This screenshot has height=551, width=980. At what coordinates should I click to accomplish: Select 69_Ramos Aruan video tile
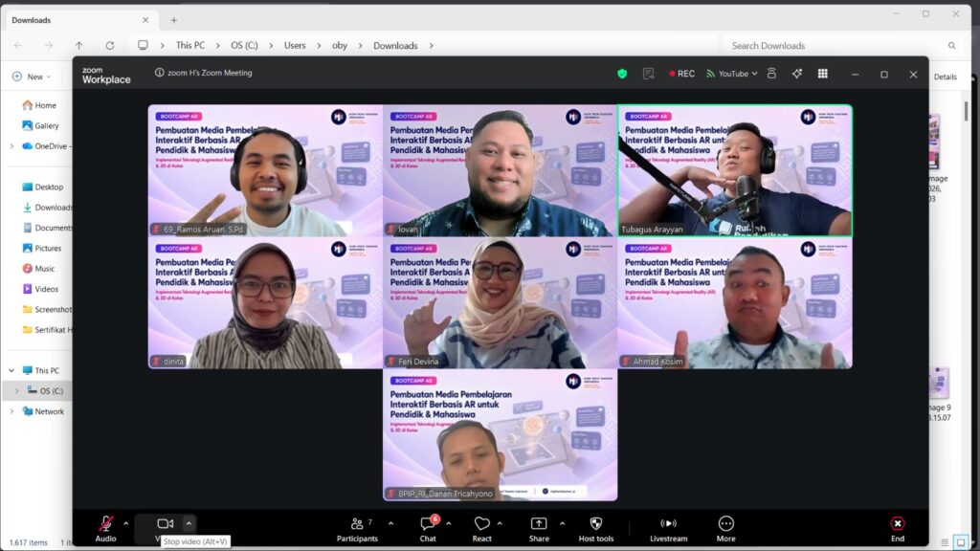click(x=265, y=170)
